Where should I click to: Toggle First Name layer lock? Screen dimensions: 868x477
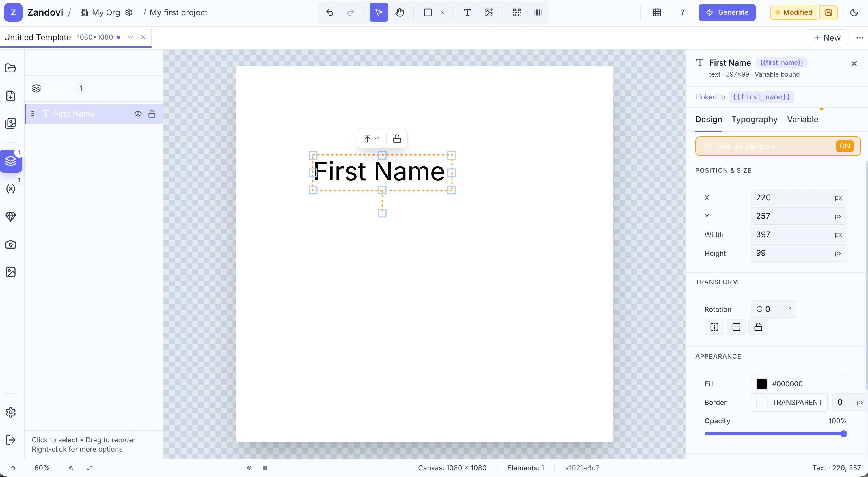(x=152, y=114)
